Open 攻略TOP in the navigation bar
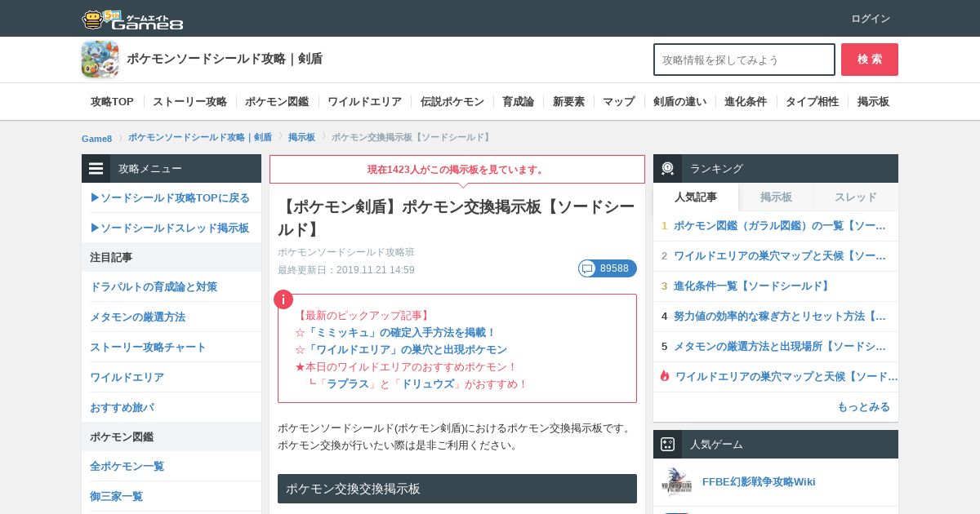The width and height of the screenshot is (980, 514). tap(112, 102)
